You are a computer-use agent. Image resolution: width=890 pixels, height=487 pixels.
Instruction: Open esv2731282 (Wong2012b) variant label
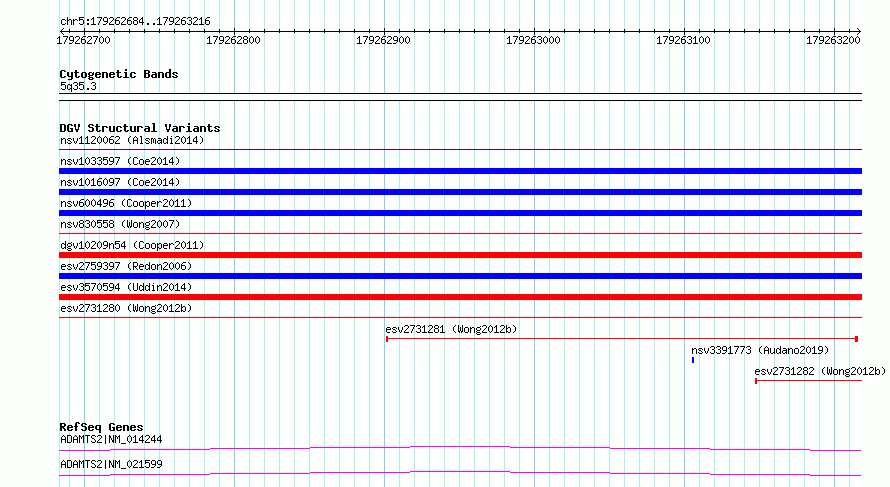(x=820, y=371)
